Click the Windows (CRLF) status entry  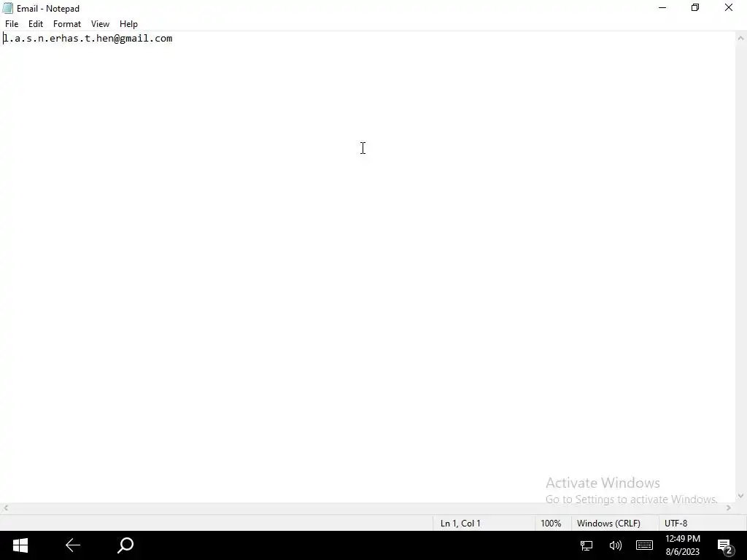[608, 524]
